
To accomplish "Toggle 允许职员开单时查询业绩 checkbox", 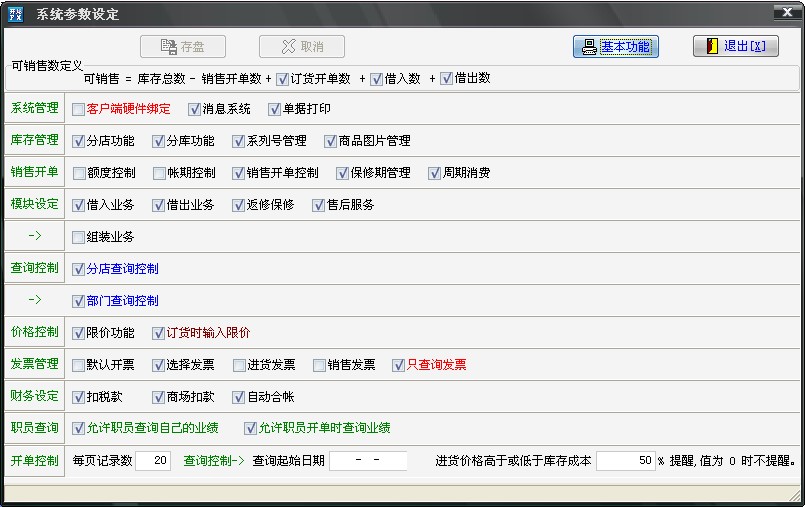I will [x=250, y=428].
